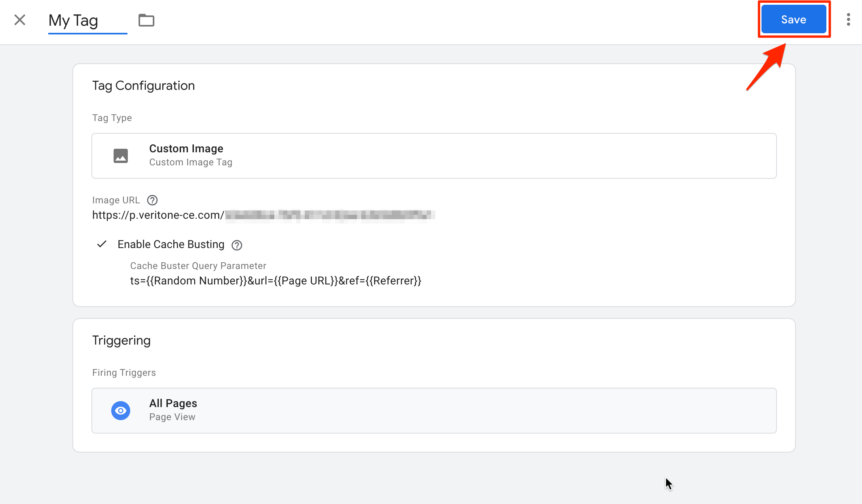The width and height of the screenshot is (862, 504).
Task: Click the p.veritone-ce.com image URL link
Action: [157, 215]
